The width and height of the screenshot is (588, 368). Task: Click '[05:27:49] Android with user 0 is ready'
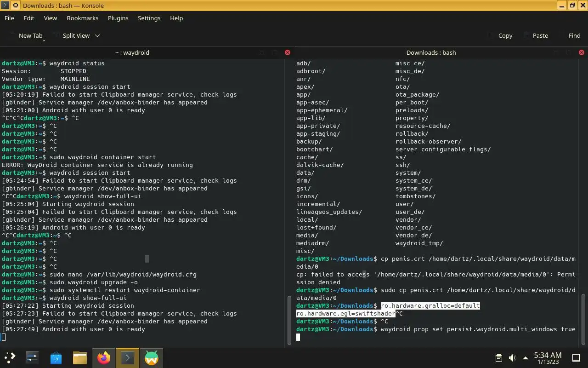coord(73,329)
